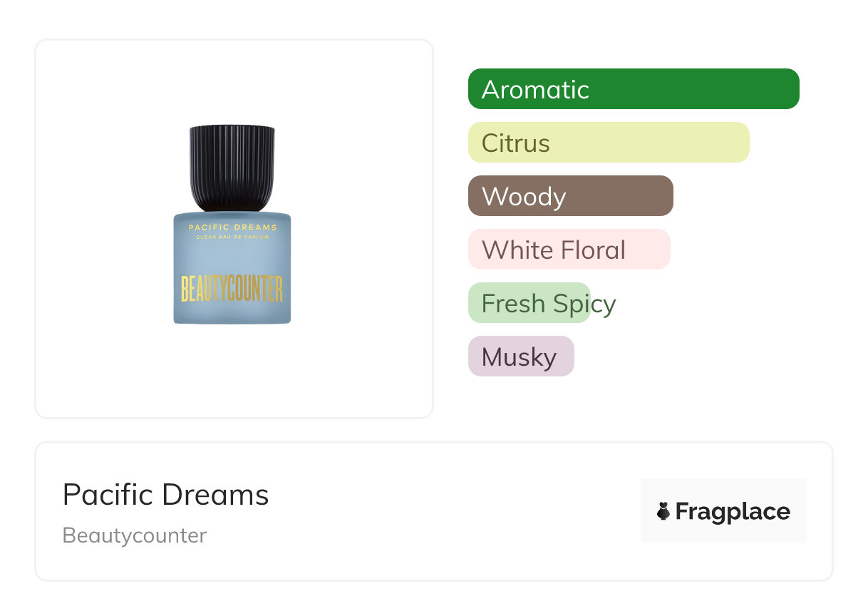Click the black ribbed bottle cap
This screenshot has width=868, height=616.
(x=232, y=168)
